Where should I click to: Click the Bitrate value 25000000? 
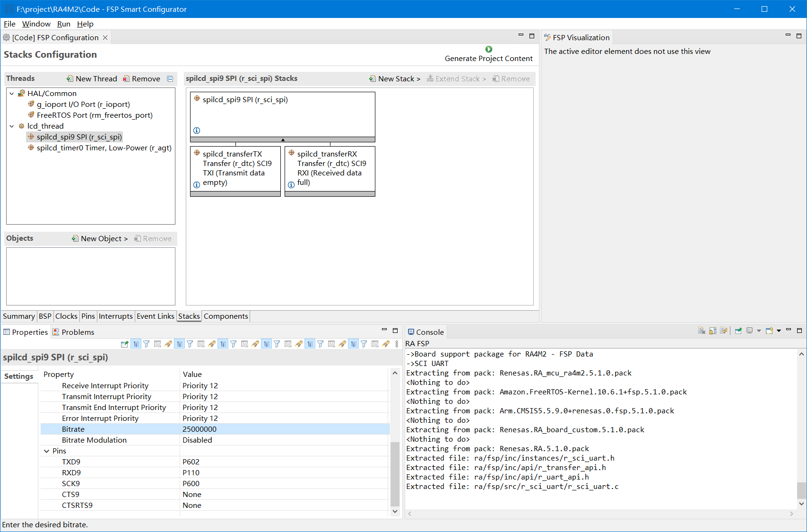(x=200, y=429)
